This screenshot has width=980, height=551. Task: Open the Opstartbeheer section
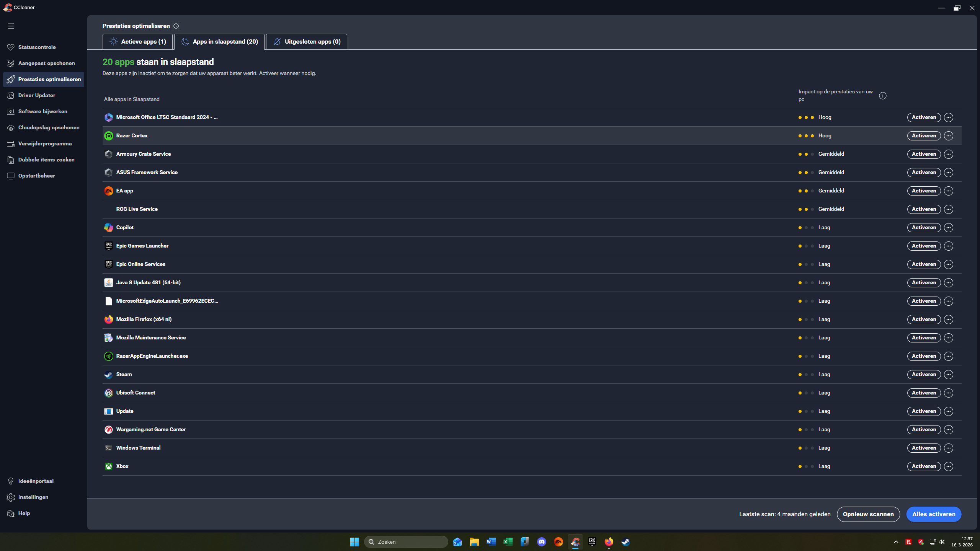[x=37, y=176]
